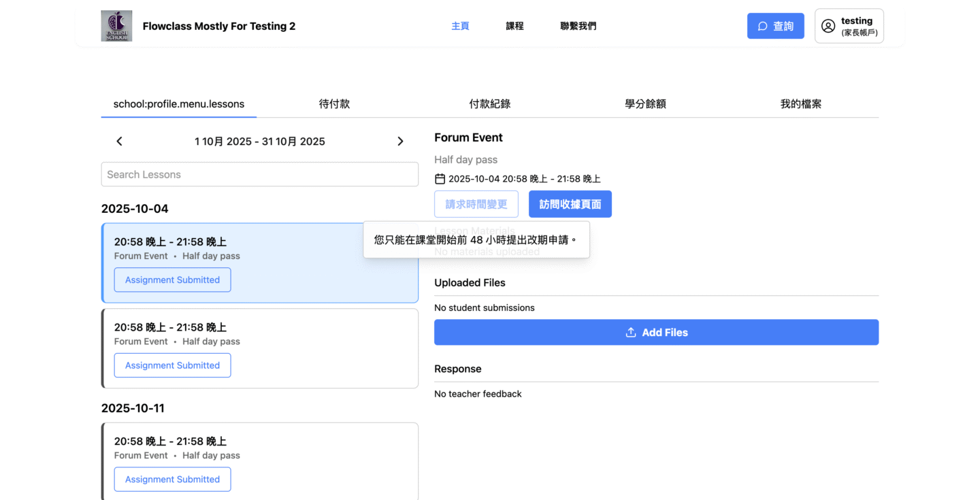Click Assignment Submitted under 2025-10-11 lesson
This screenshot has width=980, height=500.
(172, 479)
